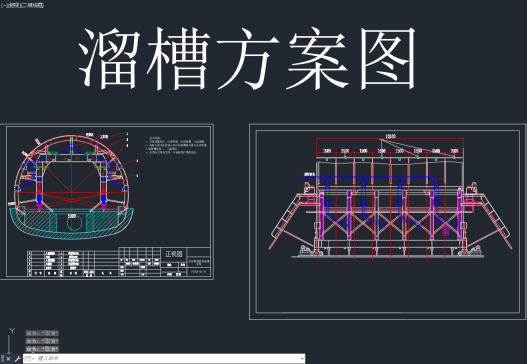Select the circular drain pipe in tunnel invert
527x364 pixels.
[x=75, y=223]
